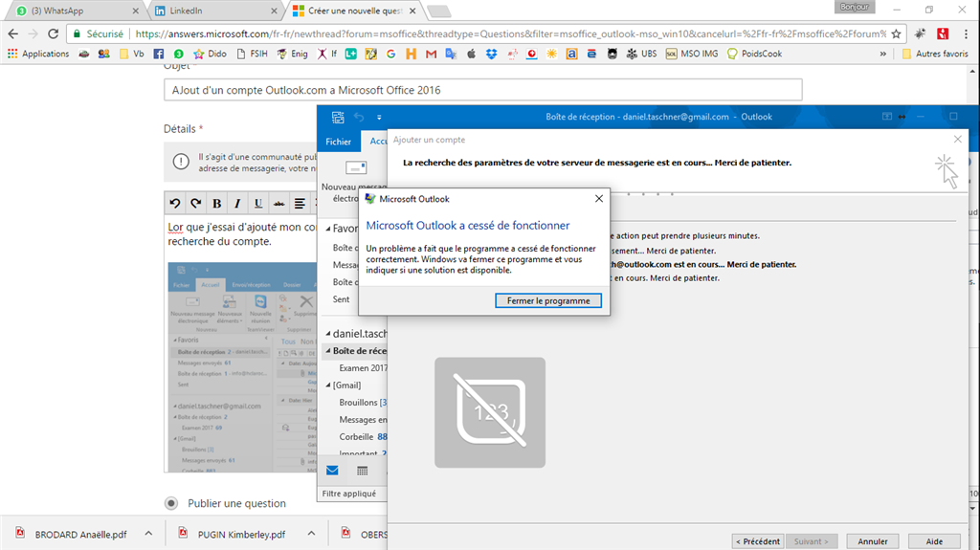The image size is (980, 550).
Task: Click the Objet subject input field
Action: click(483, 90)
